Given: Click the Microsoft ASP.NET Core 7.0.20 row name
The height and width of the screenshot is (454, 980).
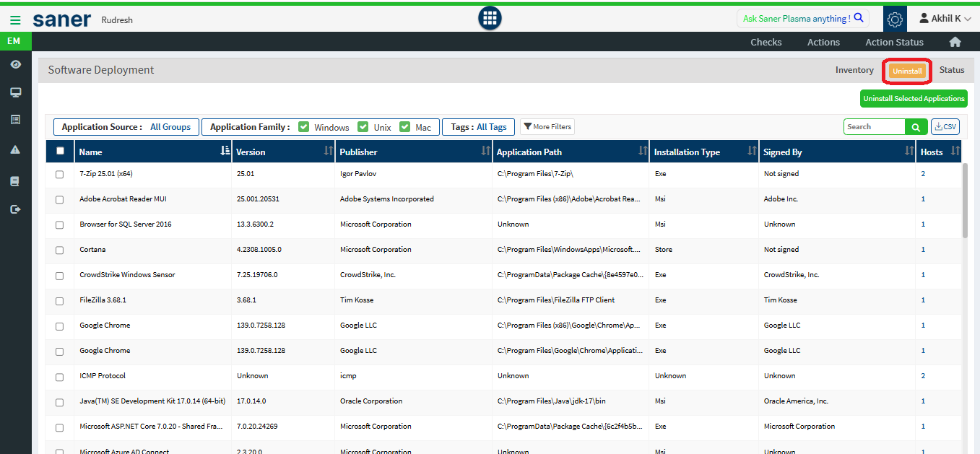Looking at the screenshot, I should point(149,427).
